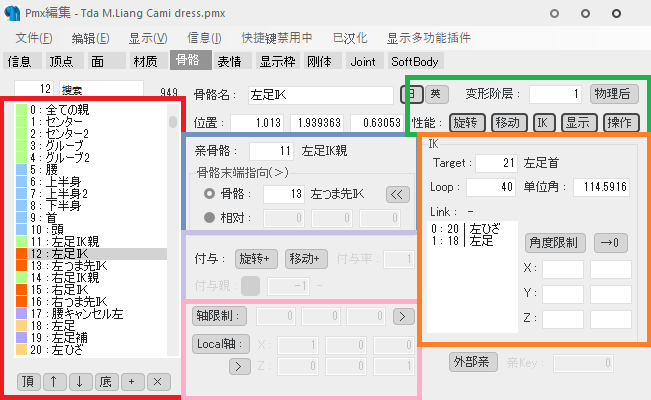Switch bone name to Japanese with 日 button
651x400 pixels.
[x=412, y=94]
